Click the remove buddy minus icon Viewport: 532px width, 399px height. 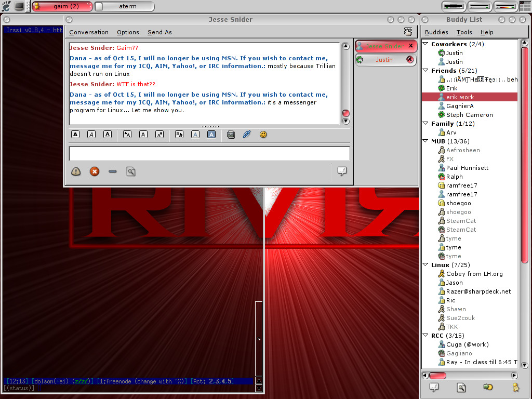pos(113,171)
